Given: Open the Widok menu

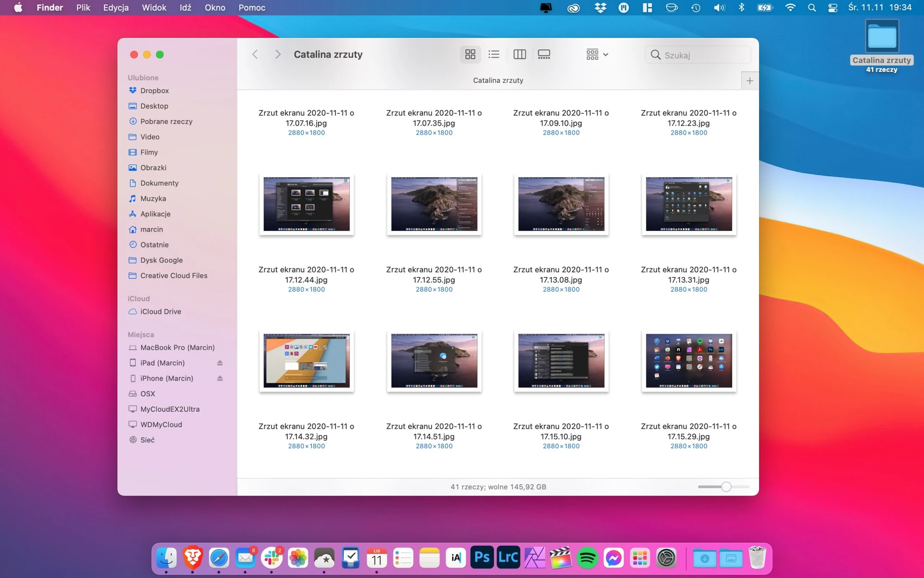Looking at the screenshot, I should pyautogui.click(x=154, y=7).
